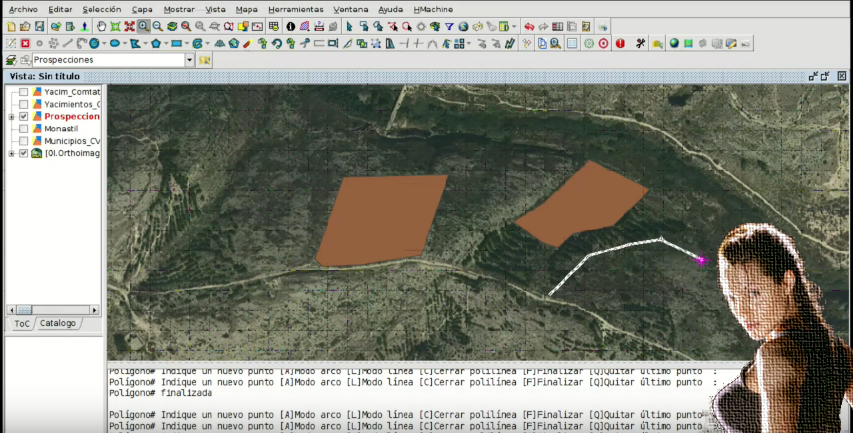
Task: Toggle the Monastil layer checkbox
Action: 23,129
